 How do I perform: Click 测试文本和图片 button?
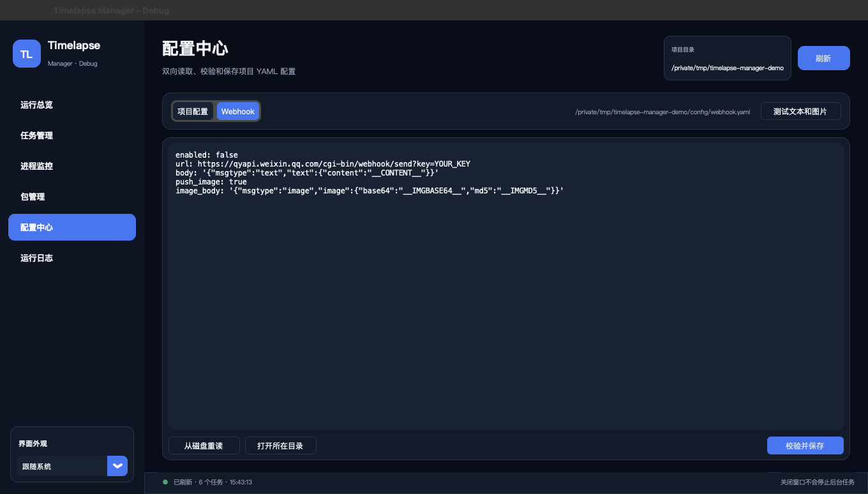(800, 111)
